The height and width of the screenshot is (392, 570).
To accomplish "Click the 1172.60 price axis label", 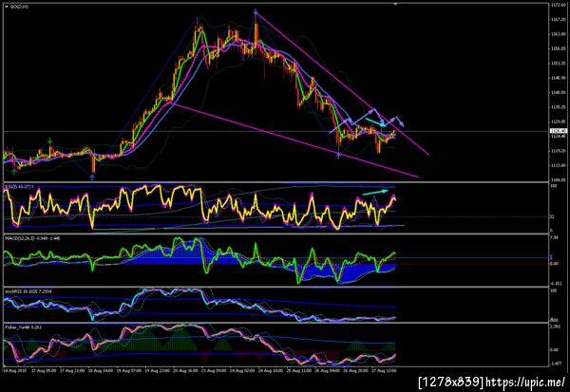I will [x=558, y=5].
